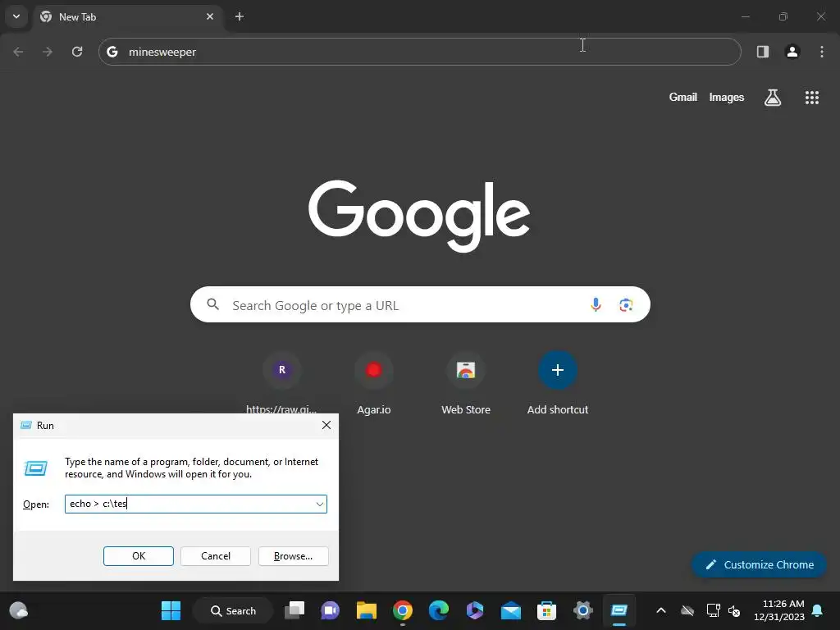The image size is (840, 630).
Task: Show hidden tray icons chevron
Action: 661,610
